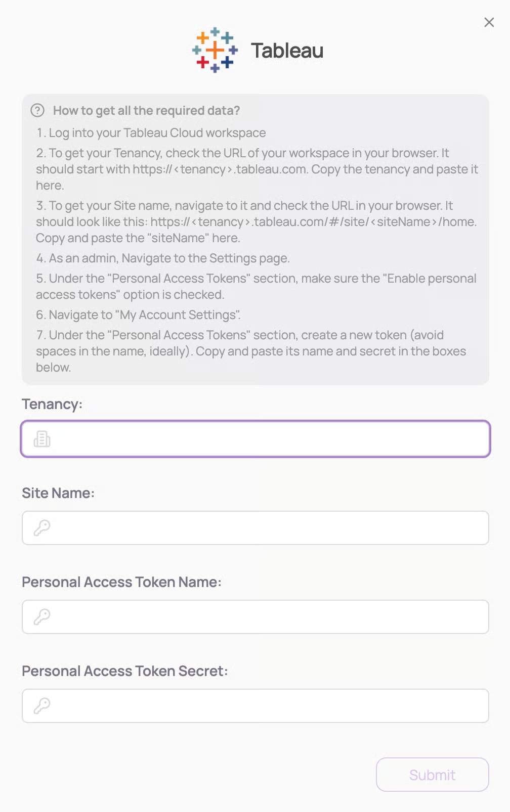Viewport: 510px width, 812px height.
Task: Click 'How to get all the required data?' heading
Action: [x=146, y=110]
